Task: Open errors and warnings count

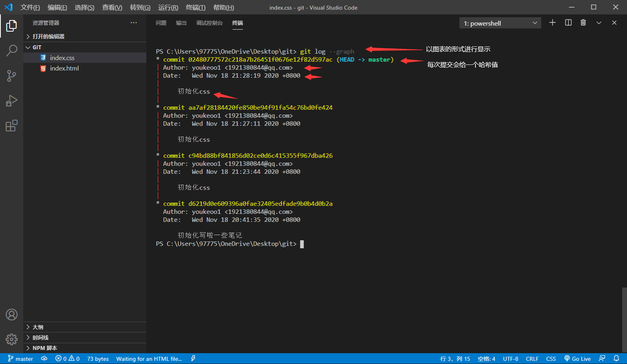Action: pos(67,359)
